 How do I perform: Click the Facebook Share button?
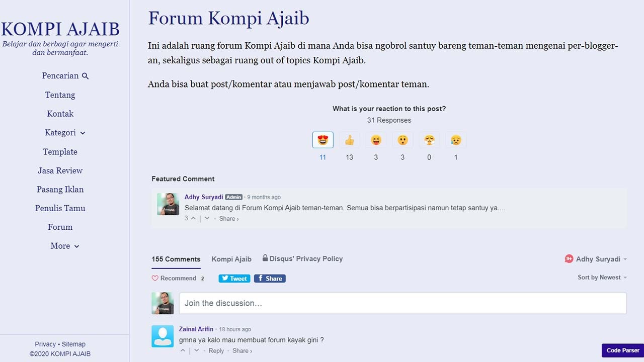click(x=270, y=278)
